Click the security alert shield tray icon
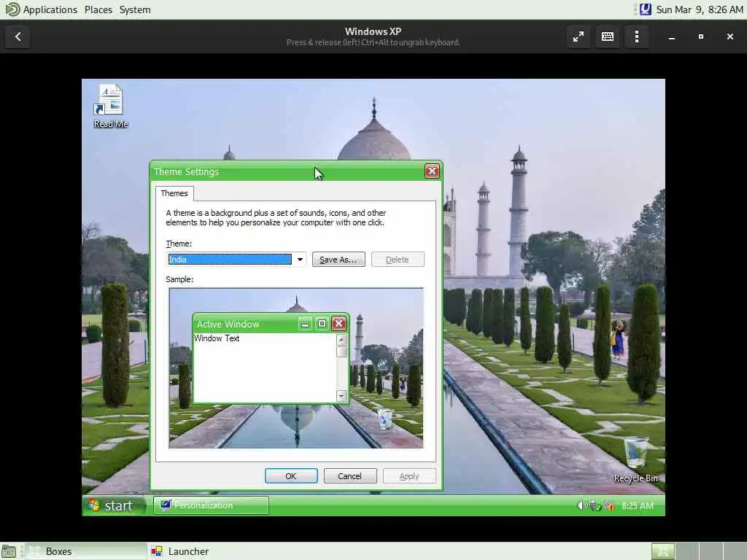 (x=608, y=506)
